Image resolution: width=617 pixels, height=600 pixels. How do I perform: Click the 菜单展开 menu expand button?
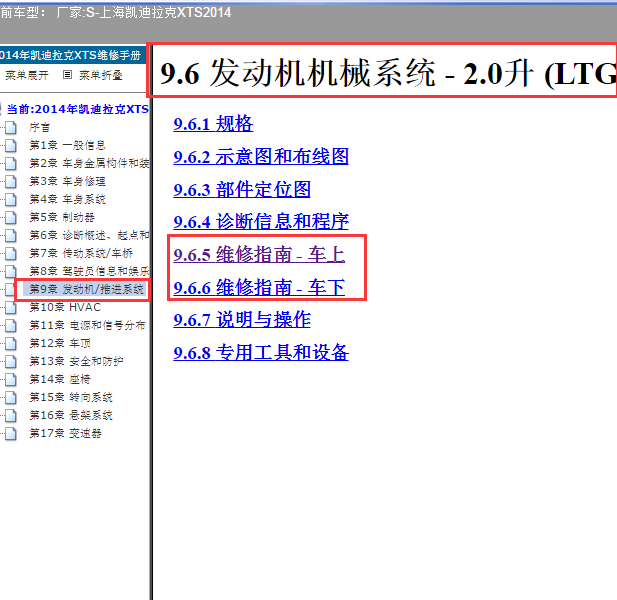point(26,75)
